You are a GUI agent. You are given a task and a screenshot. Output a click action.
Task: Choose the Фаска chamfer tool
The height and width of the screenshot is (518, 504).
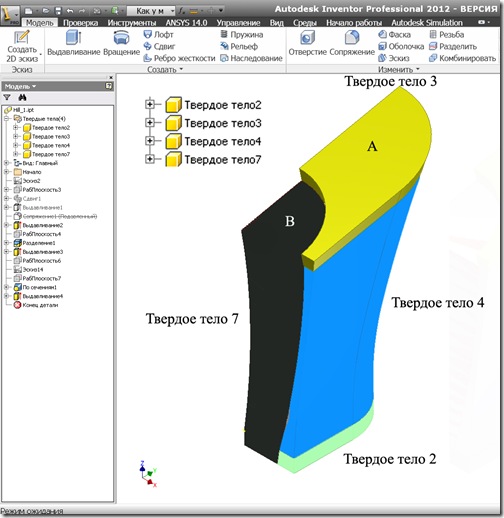click(x=394, y=34)
